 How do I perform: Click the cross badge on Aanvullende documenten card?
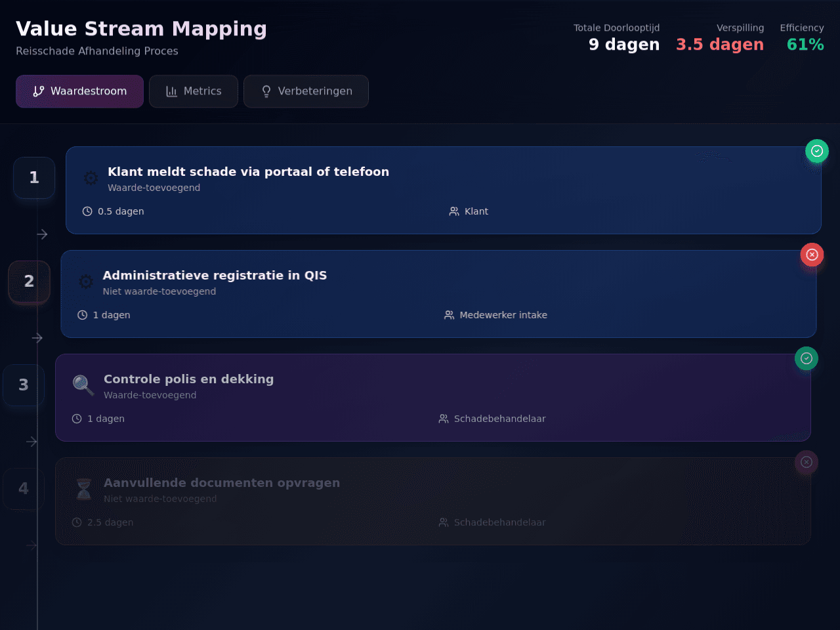point(807,462)
